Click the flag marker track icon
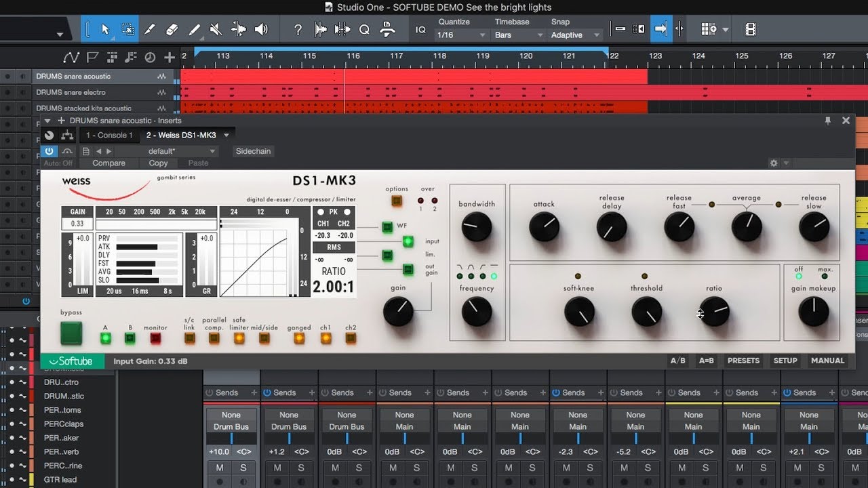Screen dimensions: 868x488 pyautogui.click(x=92, y=58)
